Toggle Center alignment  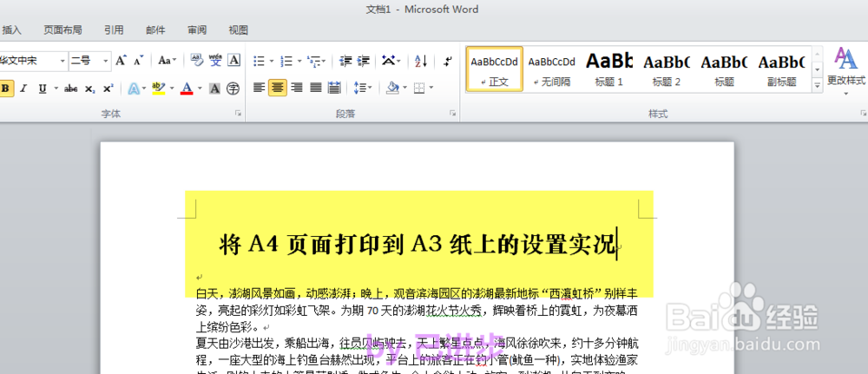(278, 88)
